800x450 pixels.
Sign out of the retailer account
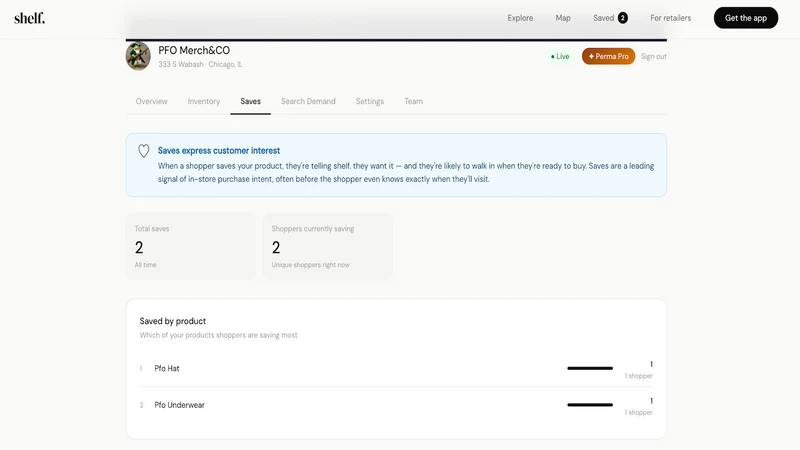click(654, 56)
